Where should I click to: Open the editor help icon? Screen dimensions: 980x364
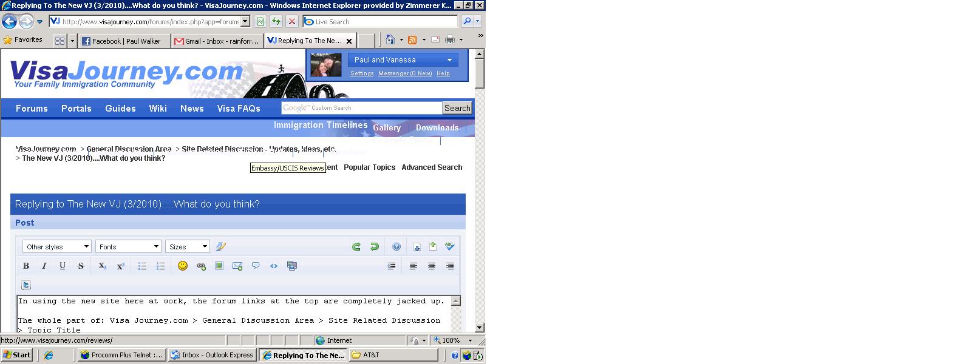[396, 246]
